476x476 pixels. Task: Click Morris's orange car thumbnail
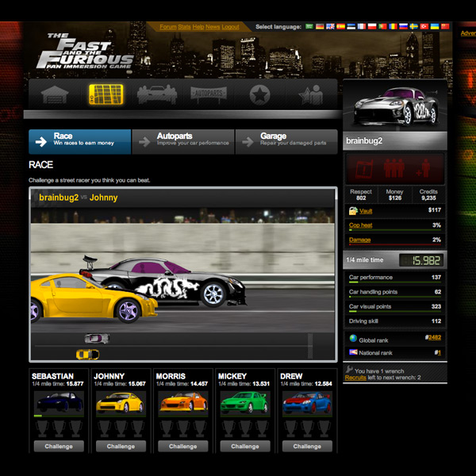[183, 404]
